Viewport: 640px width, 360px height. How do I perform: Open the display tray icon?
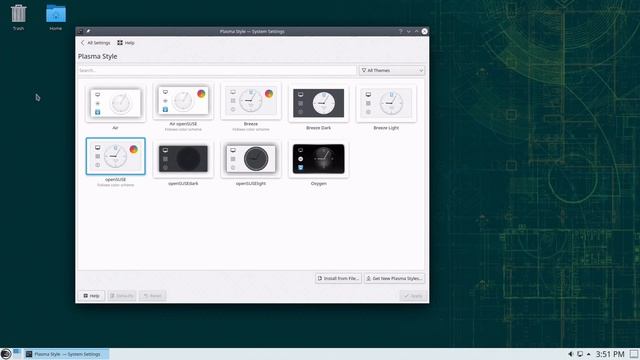580,354
